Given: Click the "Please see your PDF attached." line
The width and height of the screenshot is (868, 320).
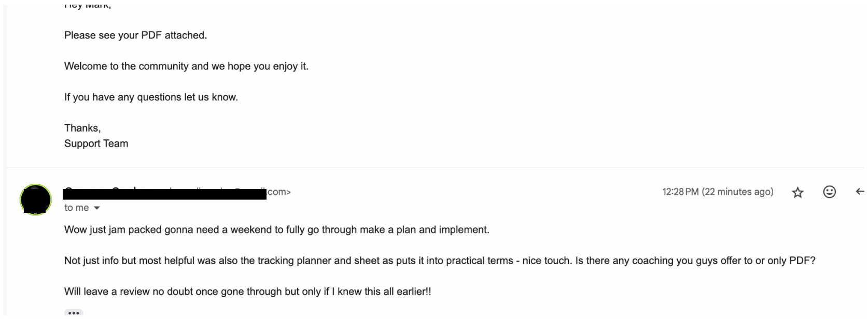Looking at the screenshot, I should pyautogui.click(x=135, y=35).
